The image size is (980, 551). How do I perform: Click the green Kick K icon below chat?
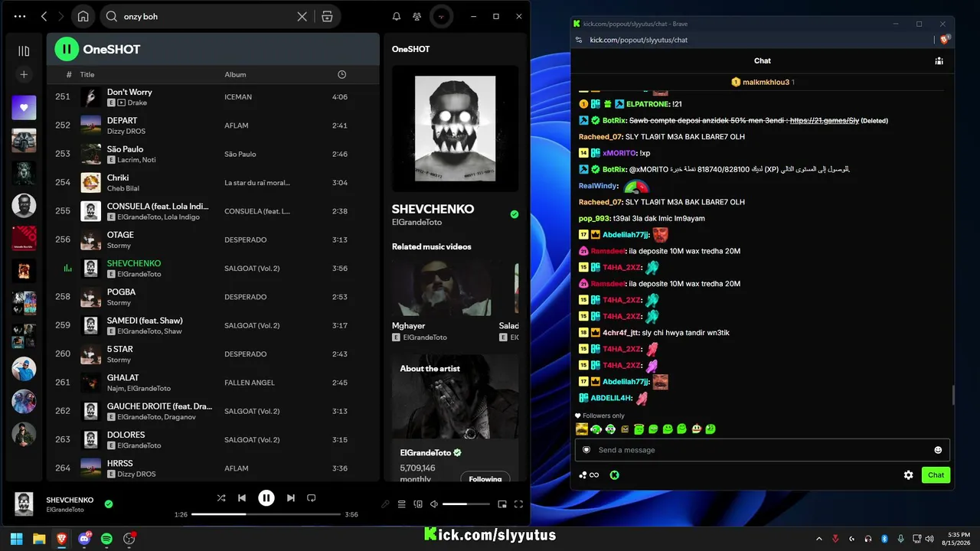click(614, 475)
